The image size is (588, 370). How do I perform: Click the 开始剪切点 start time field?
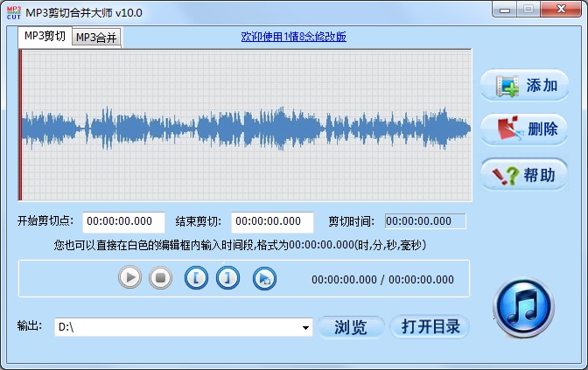[123, 222]
